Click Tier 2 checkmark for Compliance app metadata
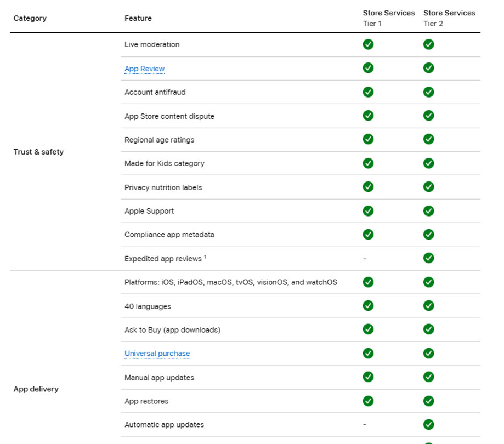 (428, 235)
